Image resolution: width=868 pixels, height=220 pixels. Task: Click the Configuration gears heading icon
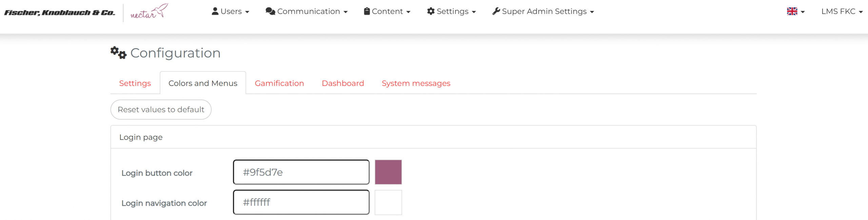[x=118, y=53]
